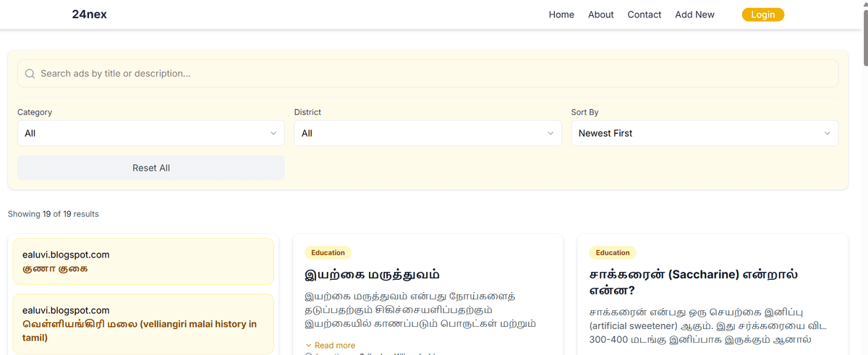Click the 24nex site logo
868x355 pixels.
(x=90, y=14)
